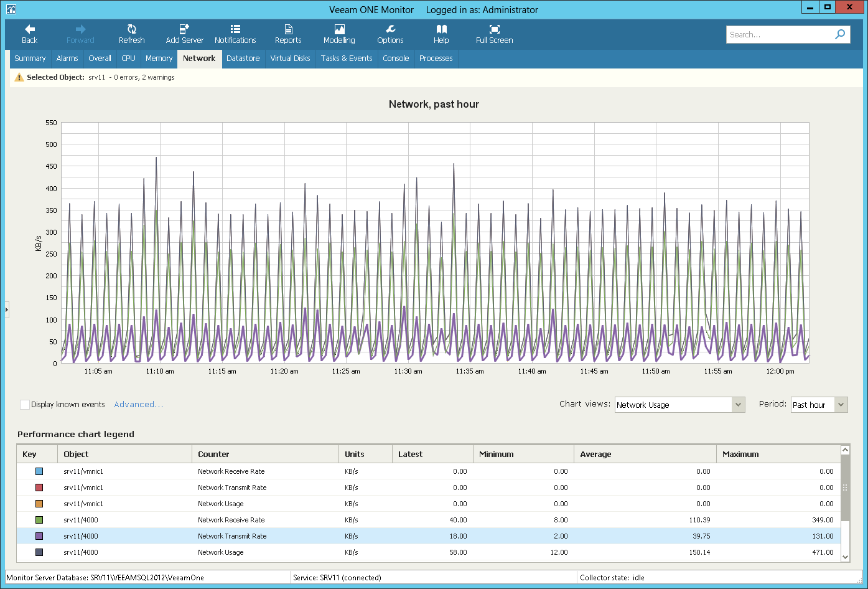Viewport: 868px width, 589px height.
Task: Click the Monitor Server Database status text
Action: click(x=105, y=578)
